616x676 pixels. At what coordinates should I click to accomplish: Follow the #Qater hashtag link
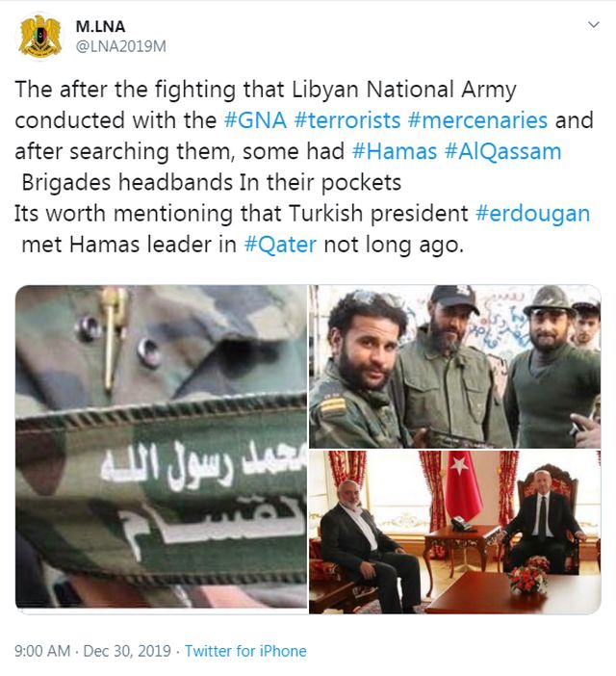point(280,245)
